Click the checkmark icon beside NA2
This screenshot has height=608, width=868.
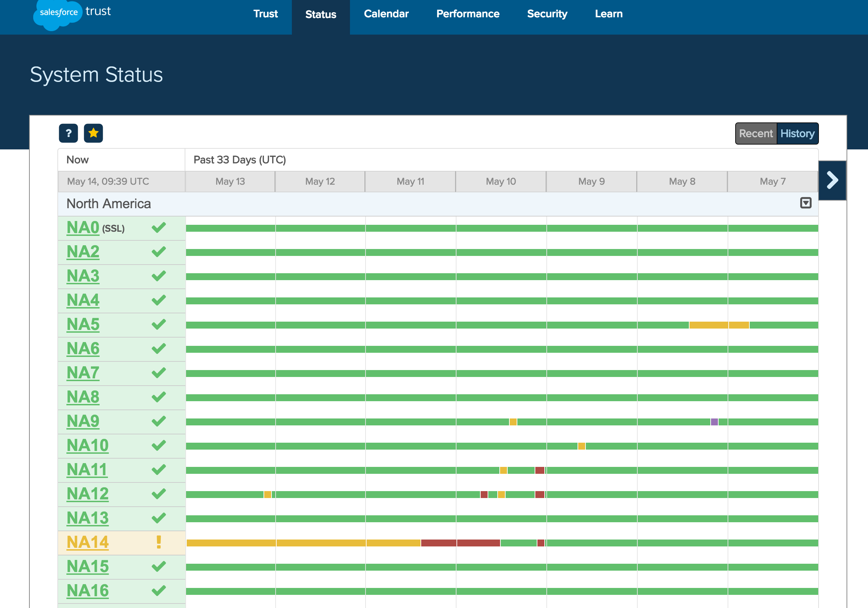tap(158, 252)
